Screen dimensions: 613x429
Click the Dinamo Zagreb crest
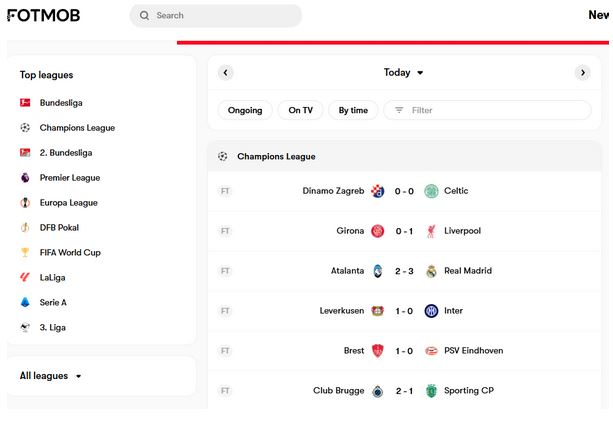(378, 191)
